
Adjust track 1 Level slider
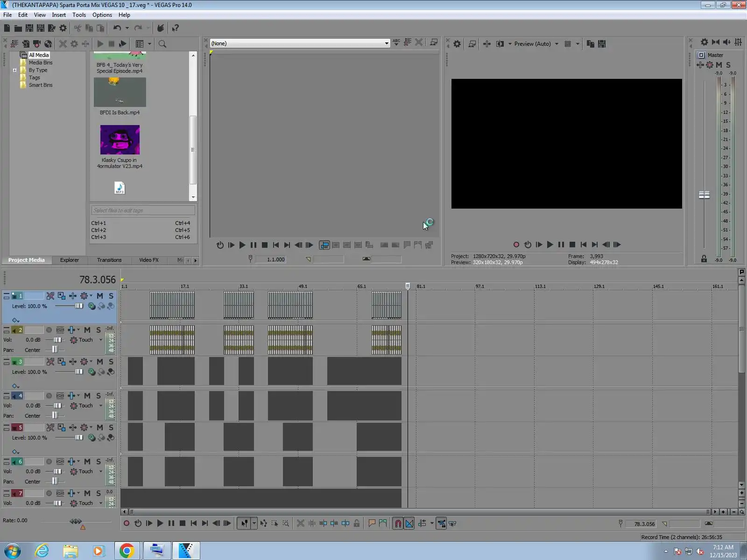[x=79, y=306]
